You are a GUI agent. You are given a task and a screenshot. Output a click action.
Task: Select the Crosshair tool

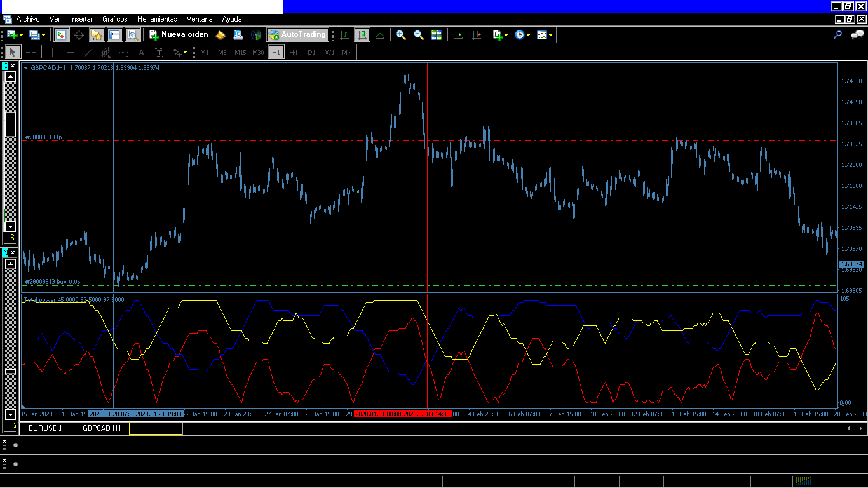[x=31, y=52]
